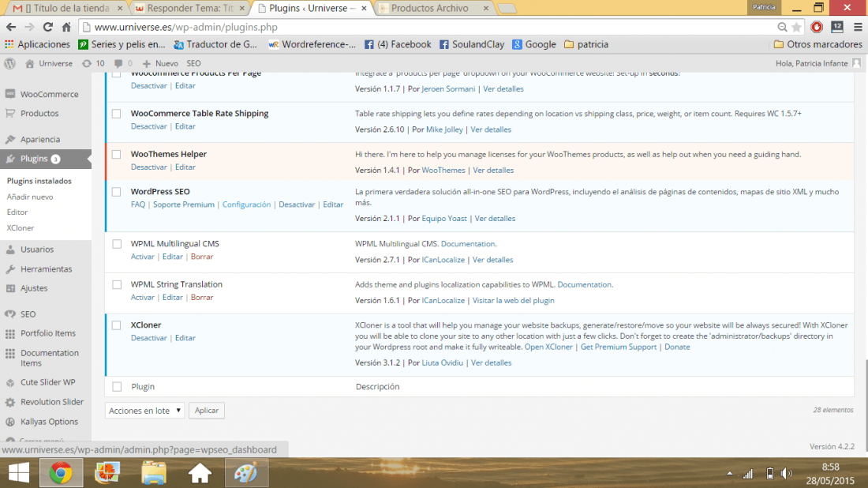Tick the WPML String Translation checkbox
Screen dimensions: 868x488
[117, 285]
